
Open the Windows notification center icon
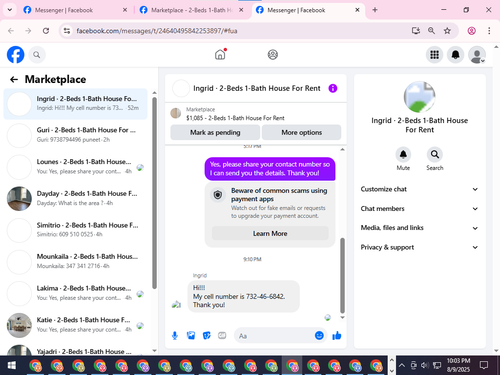[x=484, y=365]
